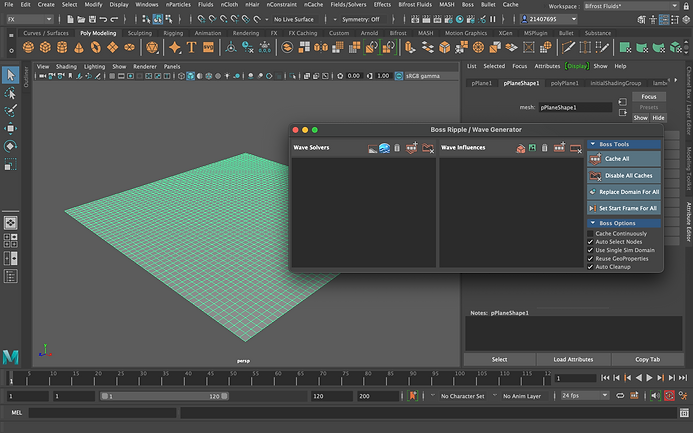Click the SVG import shelf icon
Viewport: 693px width, 433px height.
pyautogui.click(x=208, y=47)
